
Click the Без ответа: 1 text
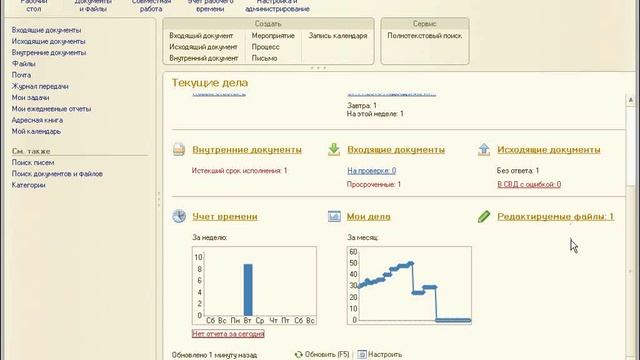[518, 171]
